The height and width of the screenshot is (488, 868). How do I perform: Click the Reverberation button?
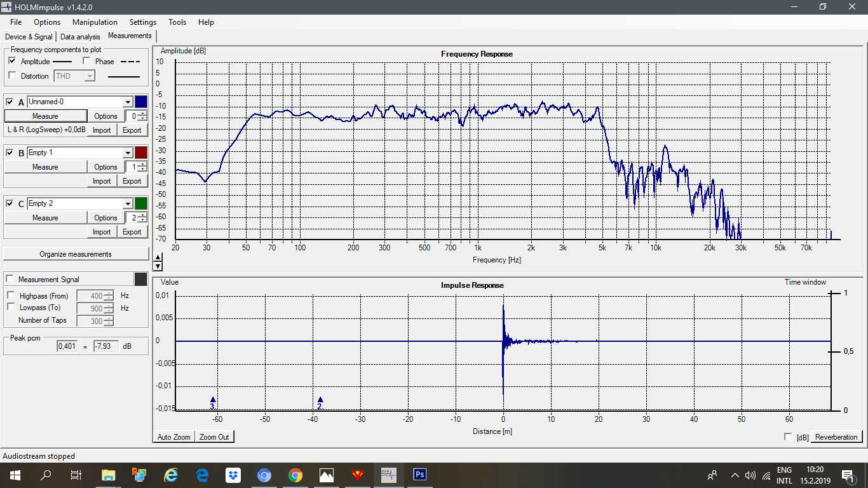(836, 437)
